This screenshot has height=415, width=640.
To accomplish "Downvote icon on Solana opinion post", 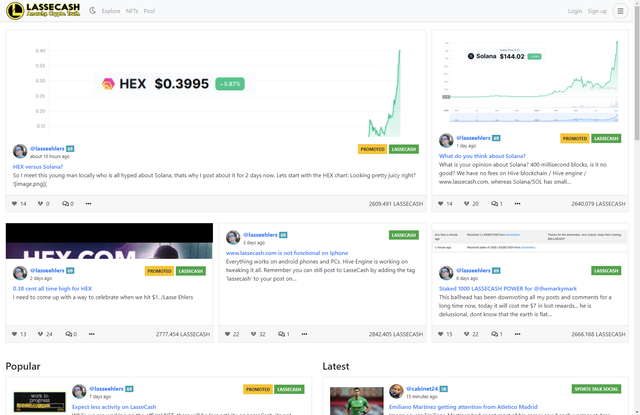I will click(x=467, y=203).
